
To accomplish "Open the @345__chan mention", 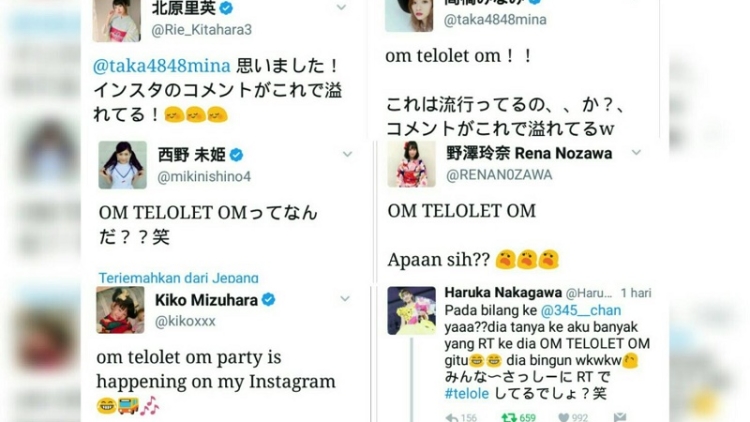I will click(x=581, y=311).
